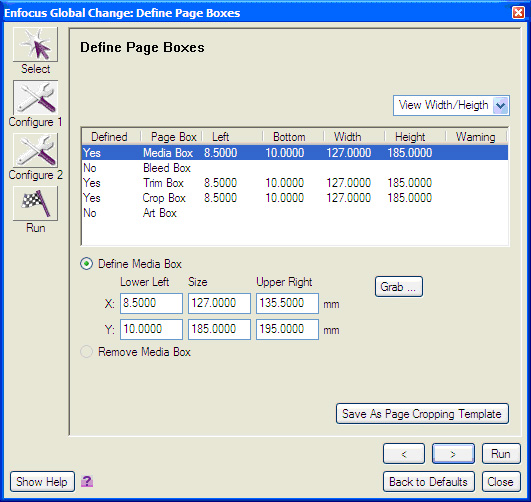Click the Grab ... button
This screenshot has height=502, width=531.
pyautogui.click(x=399, y=287)
